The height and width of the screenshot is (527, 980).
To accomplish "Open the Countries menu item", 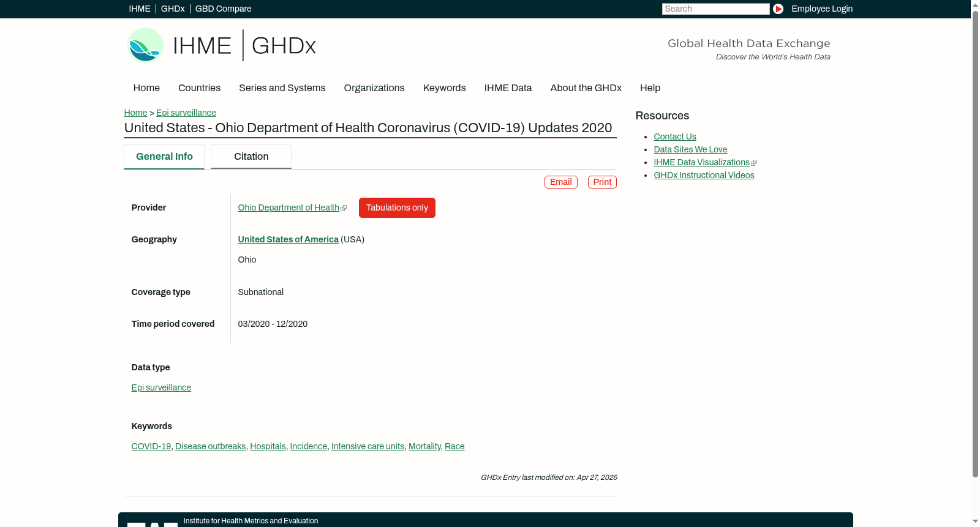I will pyautogui.click(x=199, y=88).
